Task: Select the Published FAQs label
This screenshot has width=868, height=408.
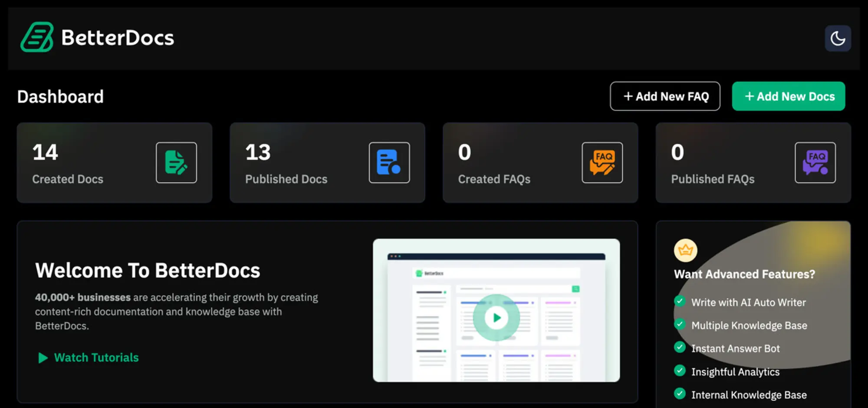Action: 713,179
